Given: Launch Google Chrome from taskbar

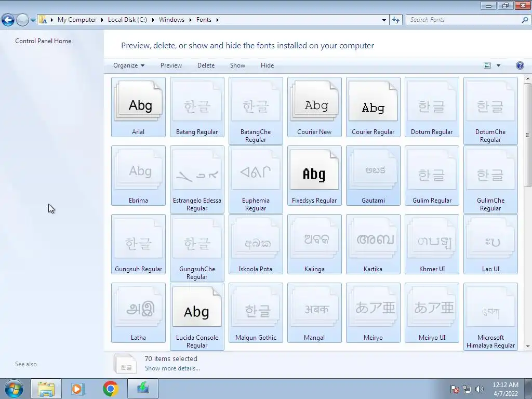Looking at the screenshot, I should [x=110, y=389].
